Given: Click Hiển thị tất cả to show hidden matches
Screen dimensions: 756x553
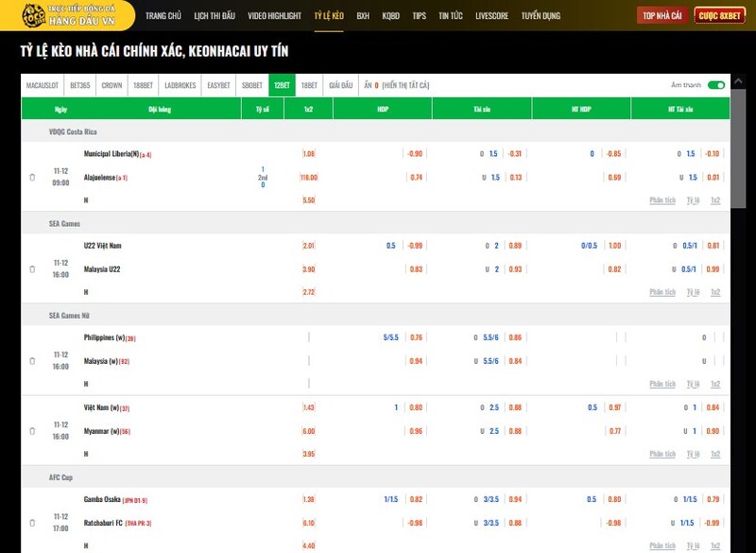Looking at the screenshot, I should tap(405, 85).
